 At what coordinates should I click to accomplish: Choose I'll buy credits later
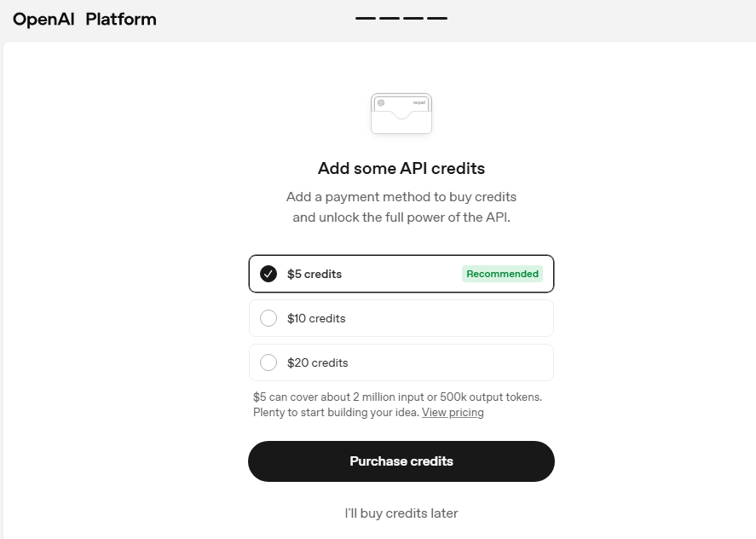401,513
